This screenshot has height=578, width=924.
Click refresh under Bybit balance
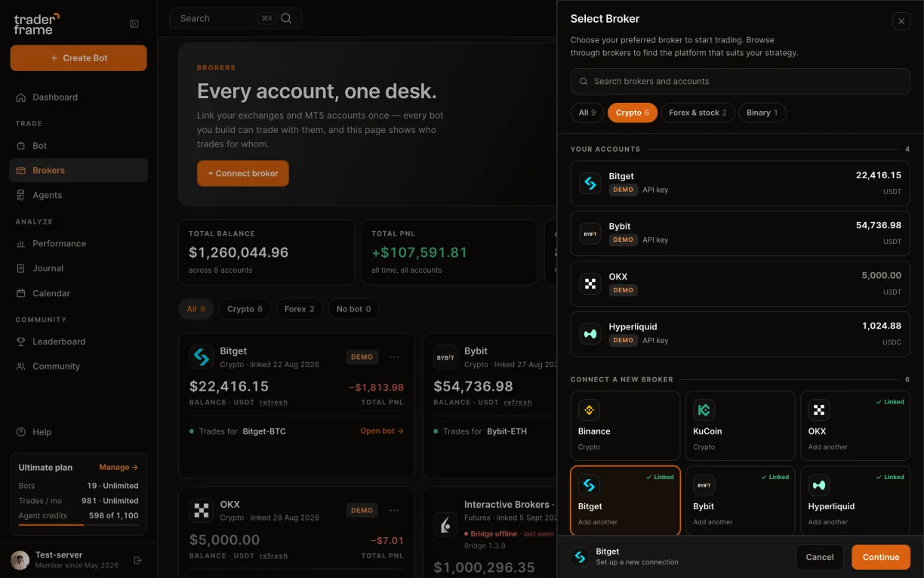pos(518,403)
